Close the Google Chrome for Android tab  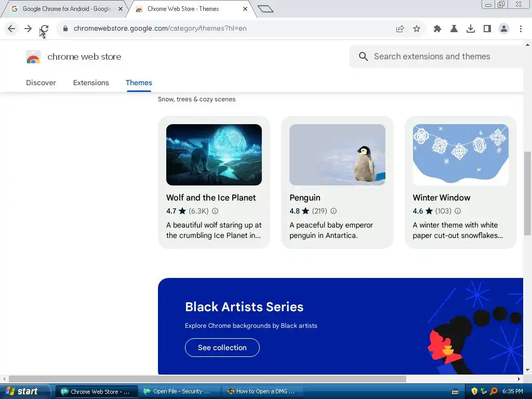[x=121, y=9]
